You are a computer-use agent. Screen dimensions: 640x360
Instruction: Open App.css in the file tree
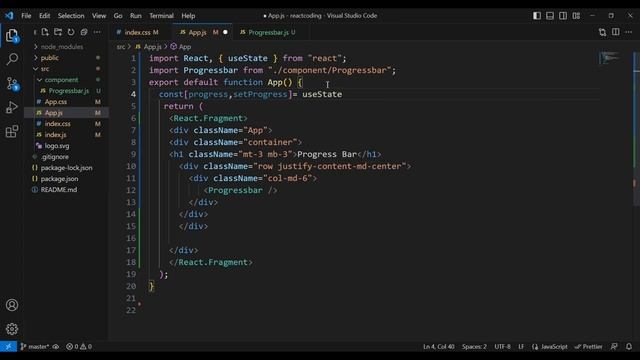56,102
